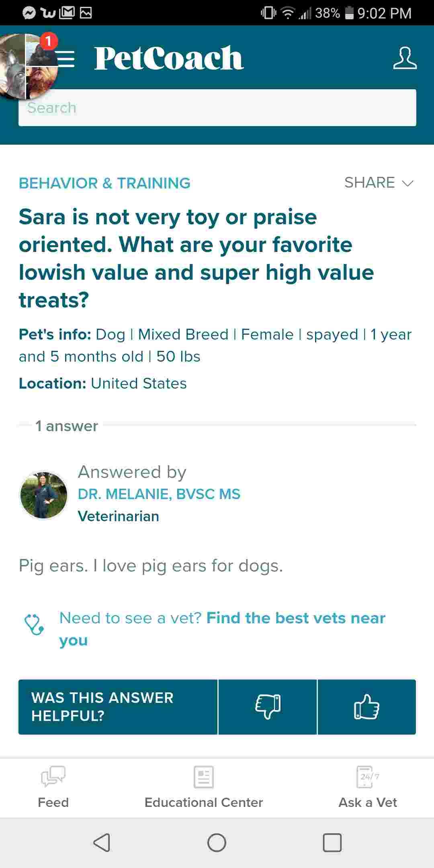This screenshot has width=434, height=868.
Task: Tap Dr. Melanie's profile photo thumbnail
Action: click(x=44, y=495)
